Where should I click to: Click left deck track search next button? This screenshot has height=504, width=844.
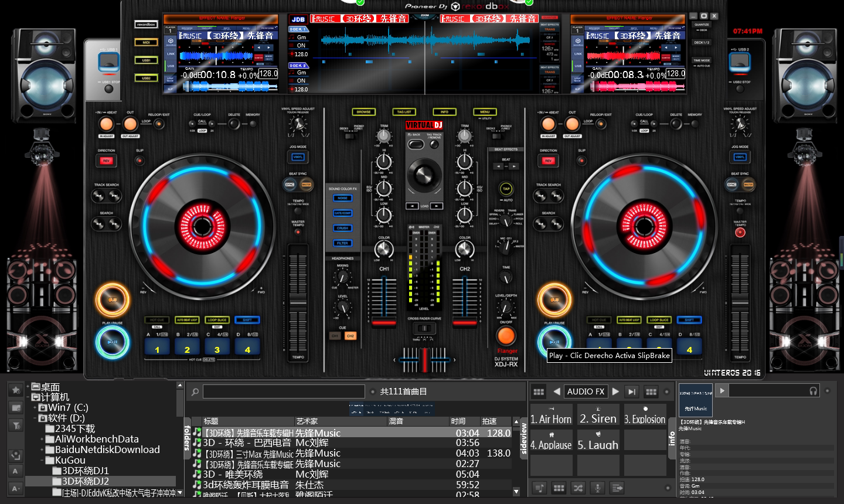coord(114,196)
